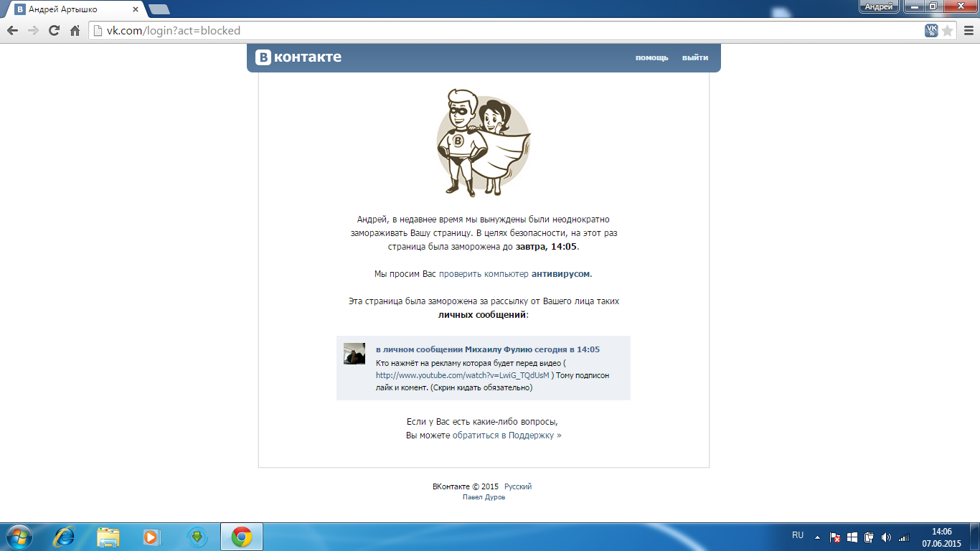The height and width of the screenshot is (551, 980).
Task: Open the message sender's avatar thumbnail
Action: [354, 354]
